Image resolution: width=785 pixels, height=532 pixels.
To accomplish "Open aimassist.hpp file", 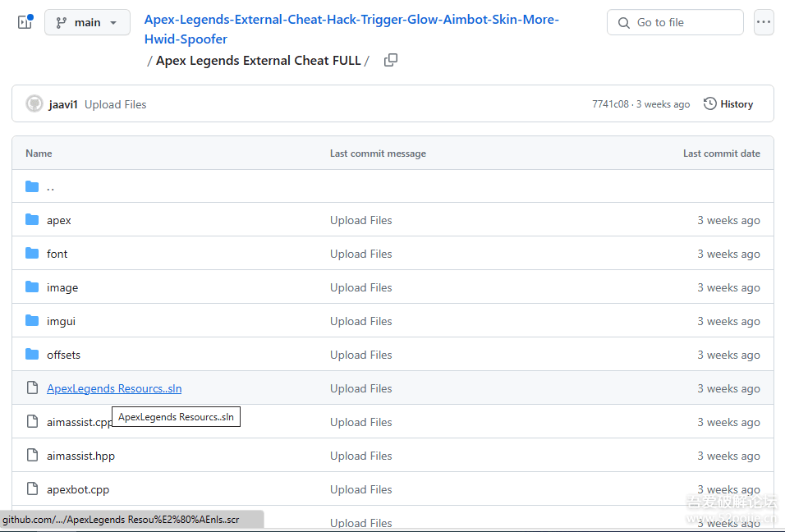I will (80, 456).
